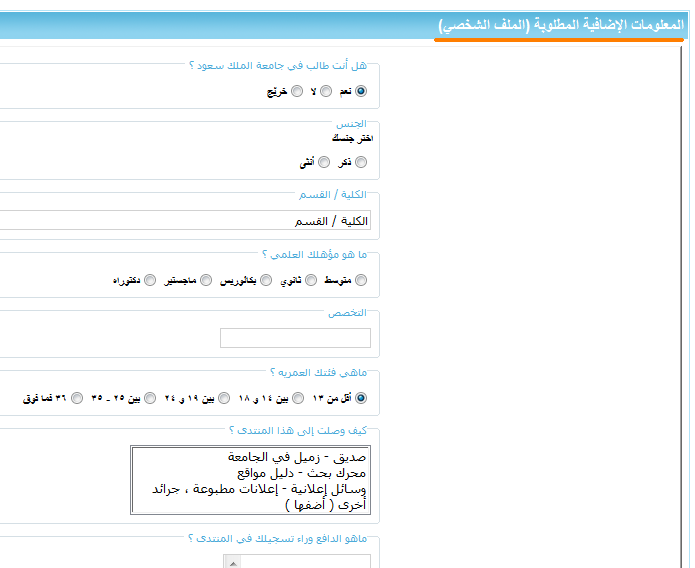The height and width of the screenshot is (568, 695).
Task: Select age group 'بين ١٤ و ١٨'
Action: coord(297,398)
